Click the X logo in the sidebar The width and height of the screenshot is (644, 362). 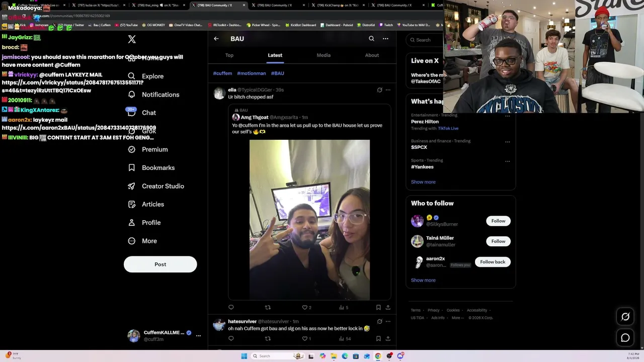click(132, 39)
